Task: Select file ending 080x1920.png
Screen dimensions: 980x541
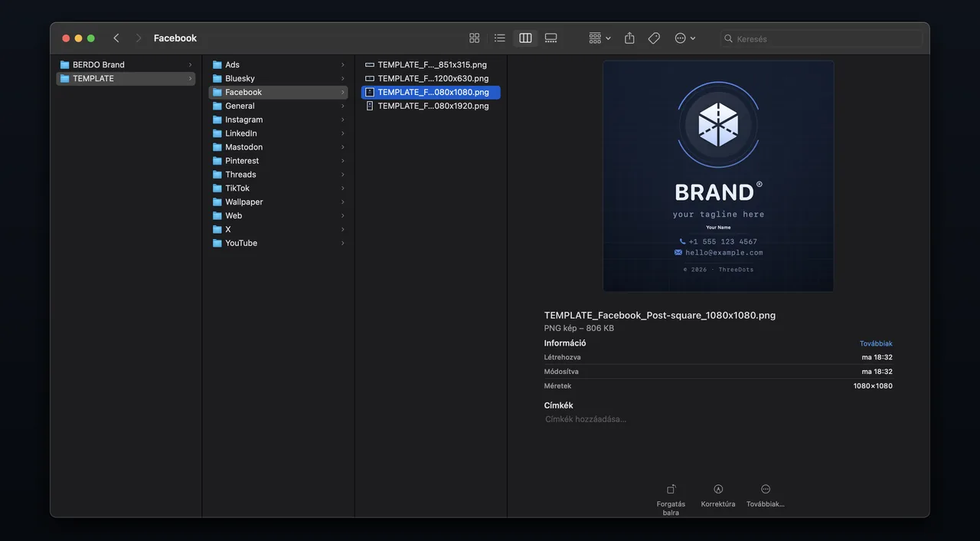Action: point(430,107)
